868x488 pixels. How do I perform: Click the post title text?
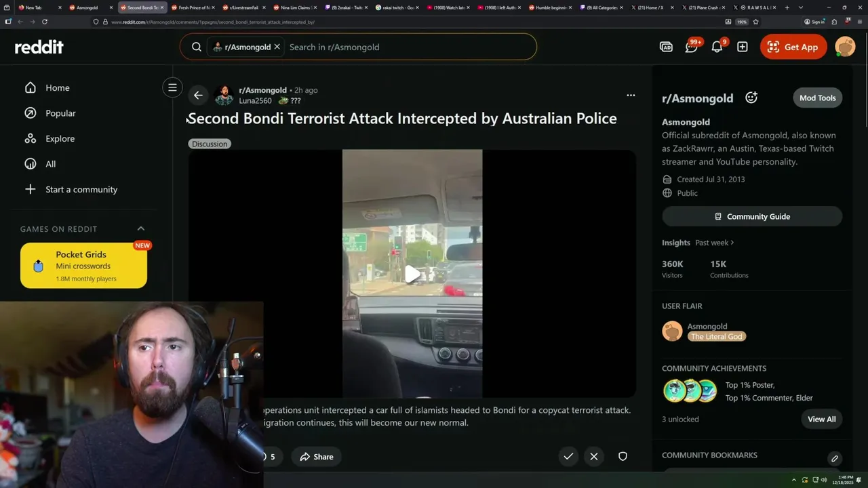(403, 119)
